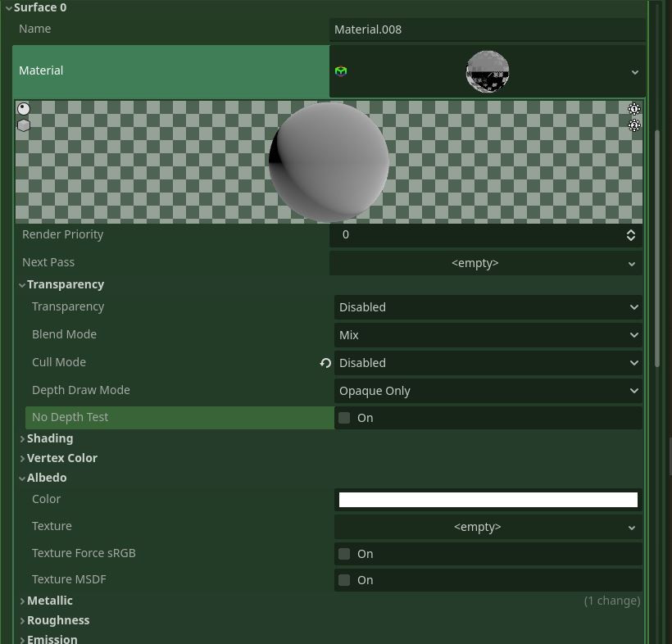Open the Blend Mode Mix dropdown

[x=488, y=335]
